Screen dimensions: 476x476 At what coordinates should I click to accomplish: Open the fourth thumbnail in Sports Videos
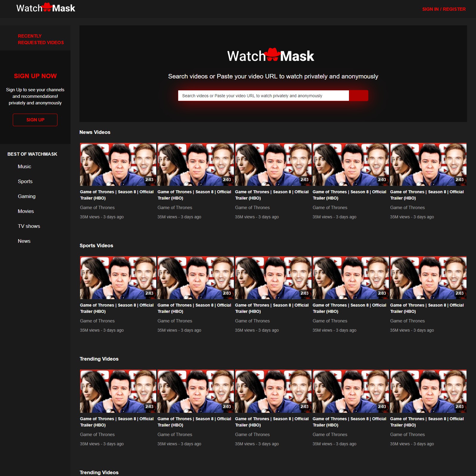coord(351,278)
